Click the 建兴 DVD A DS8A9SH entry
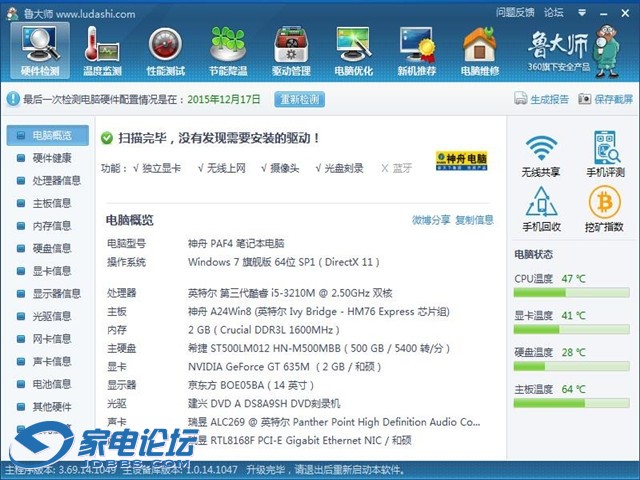 point(264,404)
